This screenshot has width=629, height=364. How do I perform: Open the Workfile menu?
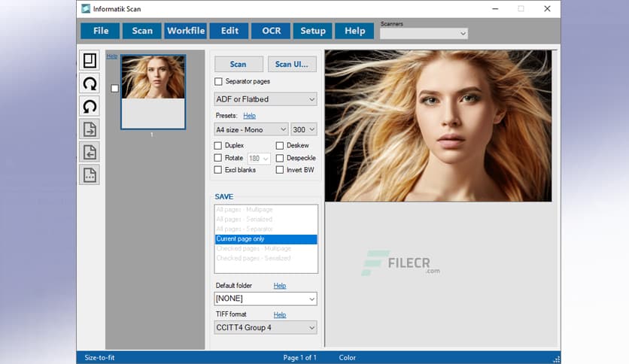coord(186,31)
